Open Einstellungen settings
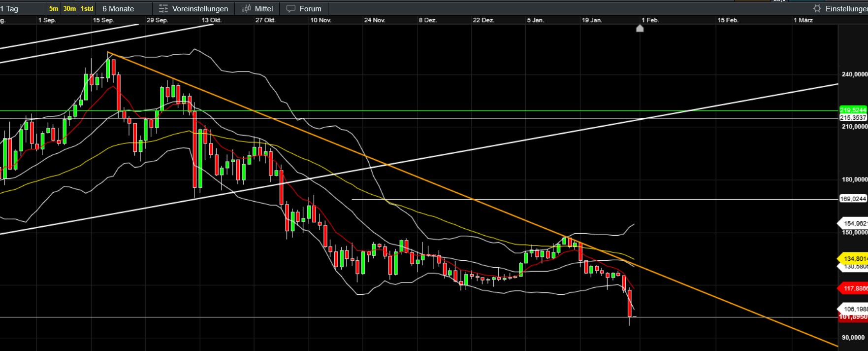This screenshot has width=868, height=351. [846, 9]
